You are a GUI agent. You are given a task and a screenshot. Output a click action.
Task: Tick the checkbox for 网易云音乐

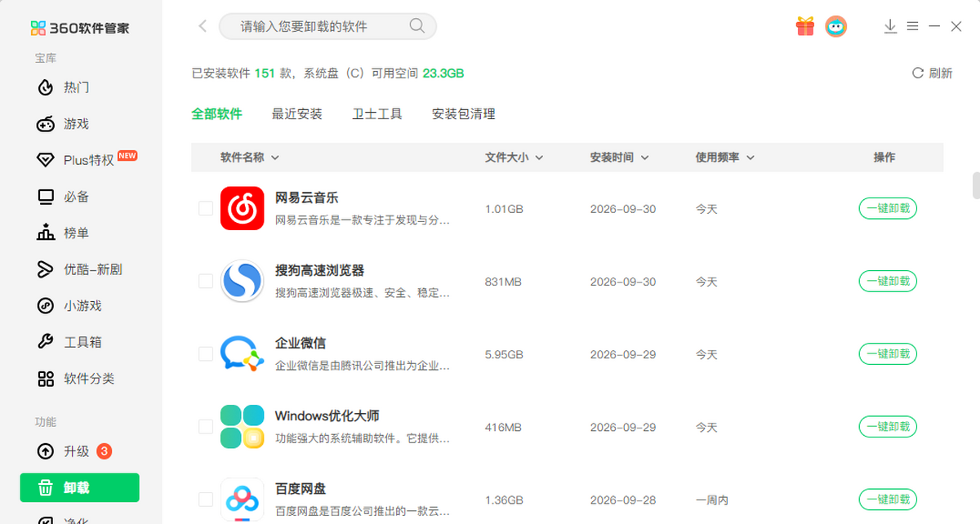click(206, 209)
